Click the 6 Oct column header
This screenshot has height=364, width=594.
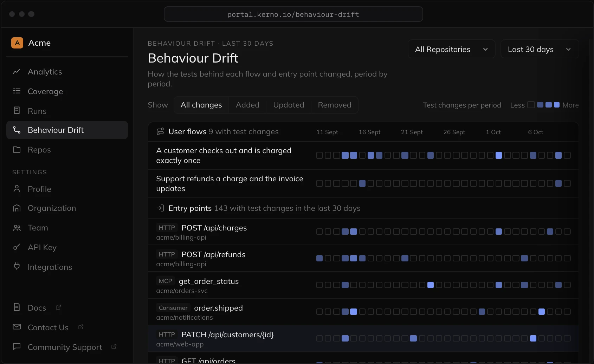point(536,132)
